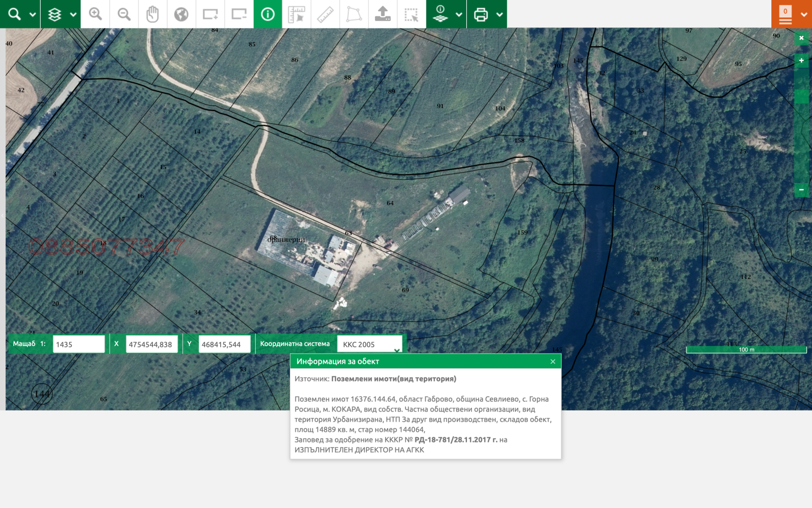Click the map zoom-out minus button
This screenshot has height=508, width=812.
coord(801,189)
